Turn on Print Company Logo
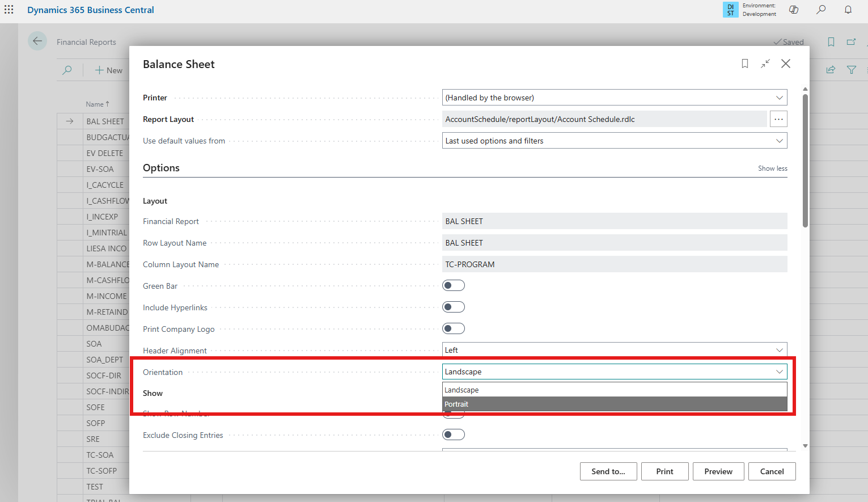Image resolution: width=868 pixels, height=502 pixels. (x=454, y=328)
